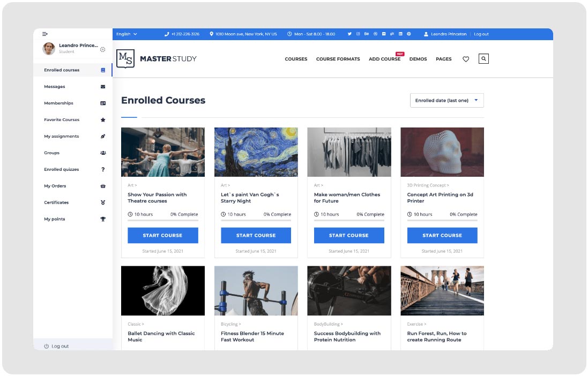This screenshot has height=376, width=588.
Task: Open the search magnifier icon
Action: (x=483, y=59)
